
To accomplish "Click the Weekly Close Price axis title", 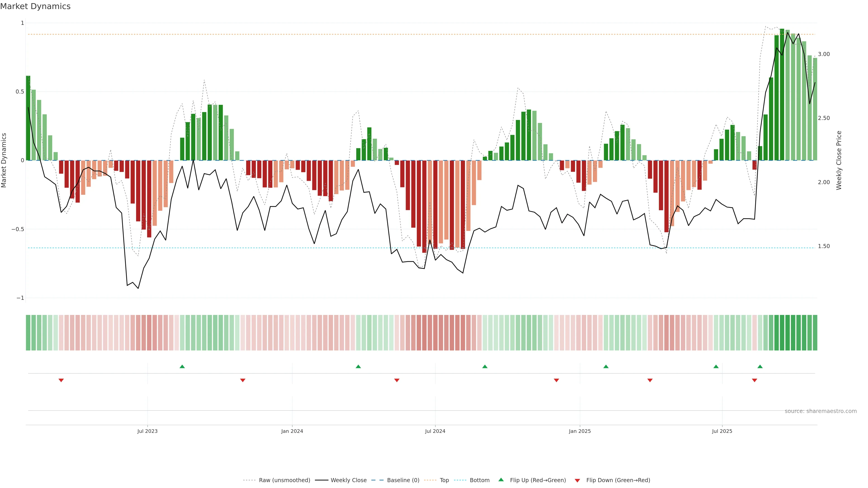I will click(x=839, y=160).
